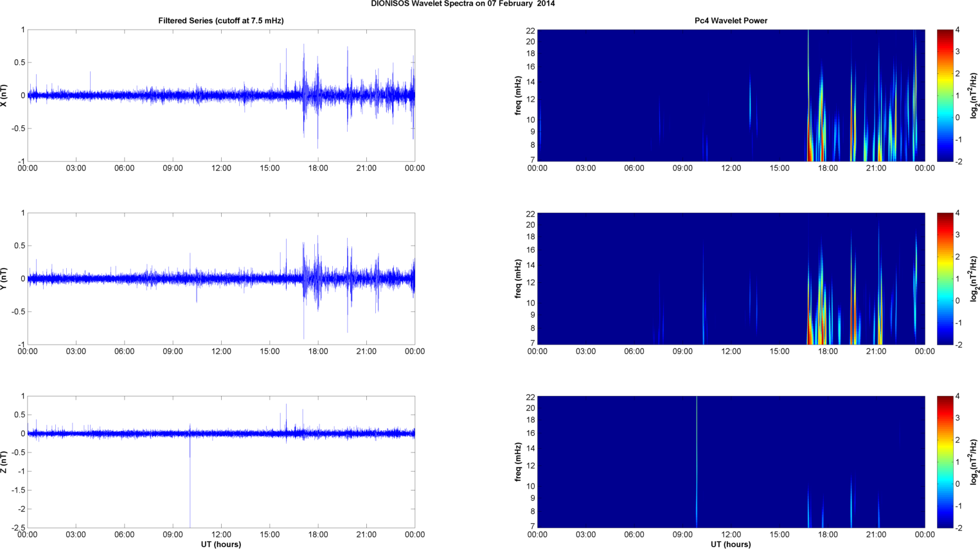Select the Pc4 Wavelet Power column title

coord(731,21)
